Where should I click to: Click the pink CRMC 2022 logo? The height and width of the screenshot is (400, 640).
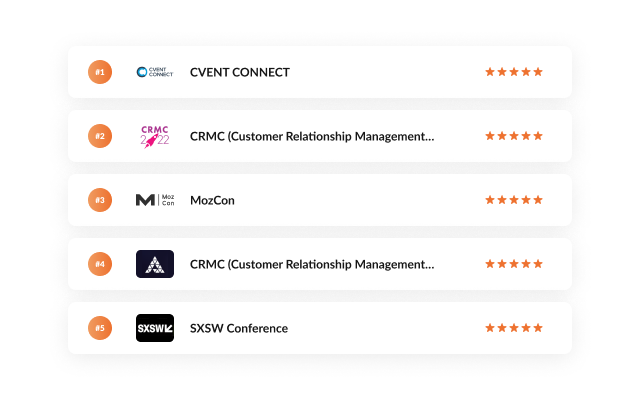click(155, 136)
